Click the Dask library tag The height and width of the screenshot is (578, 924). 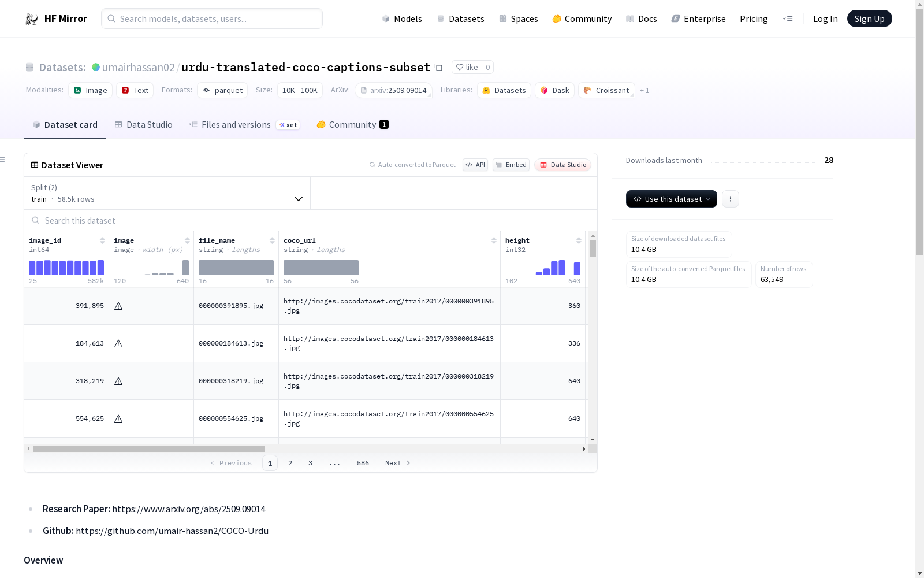pyautogui.click(x=554, y=90)
